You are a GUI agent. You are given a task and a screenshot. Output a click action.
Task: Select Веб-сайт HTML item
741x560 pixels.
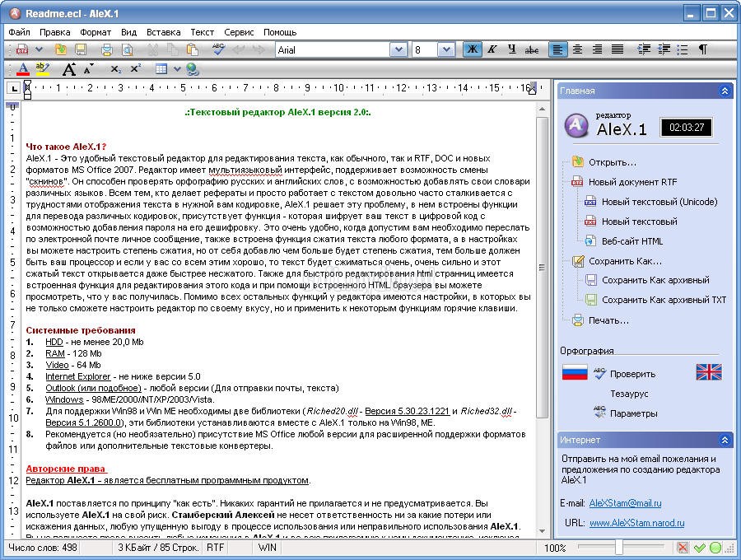coord(632,241)
